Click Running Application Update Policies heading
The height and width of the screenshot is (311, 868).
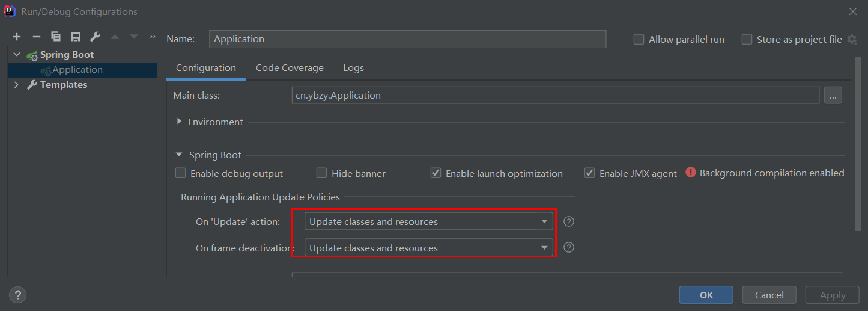pyautogui.click(x=261, y=197)
